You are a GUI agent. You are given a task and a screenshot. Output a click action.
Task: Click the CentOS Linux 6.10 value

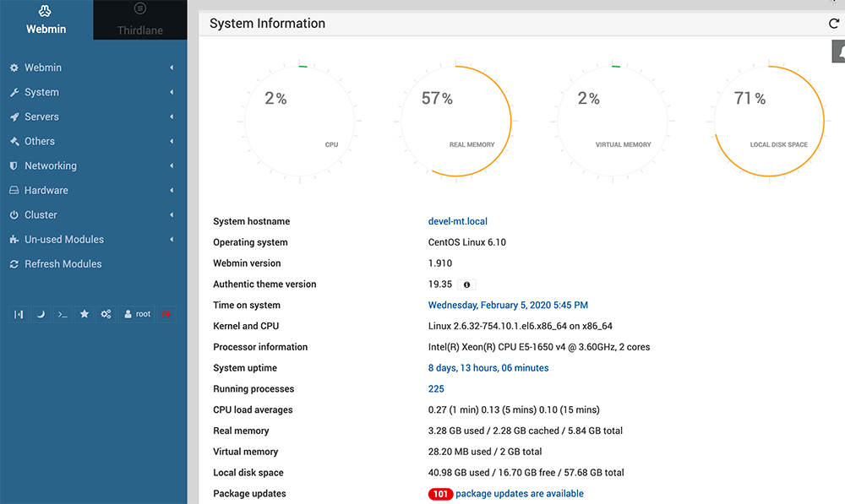(x=466, y=242)
